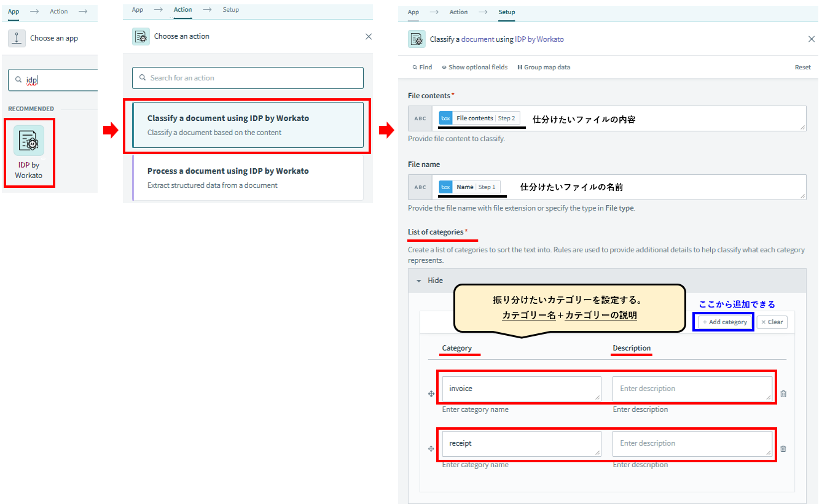Click description field of the receipt row
Screen dimensions: 822x504
[x=692, y=443]
